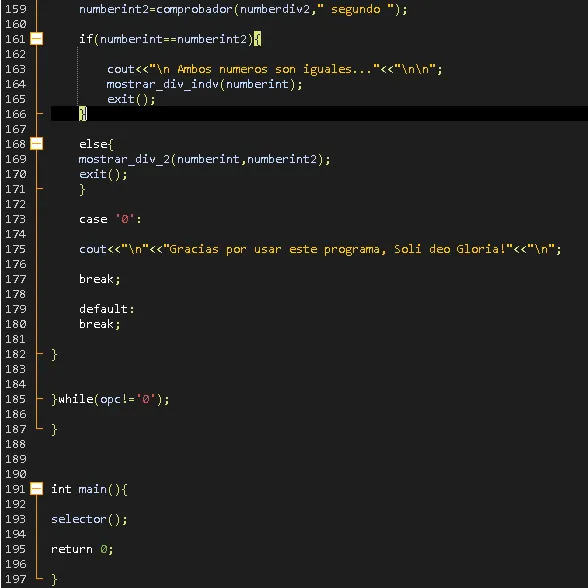
Task: Click 'exit();' on line 165
Action: 131,99
